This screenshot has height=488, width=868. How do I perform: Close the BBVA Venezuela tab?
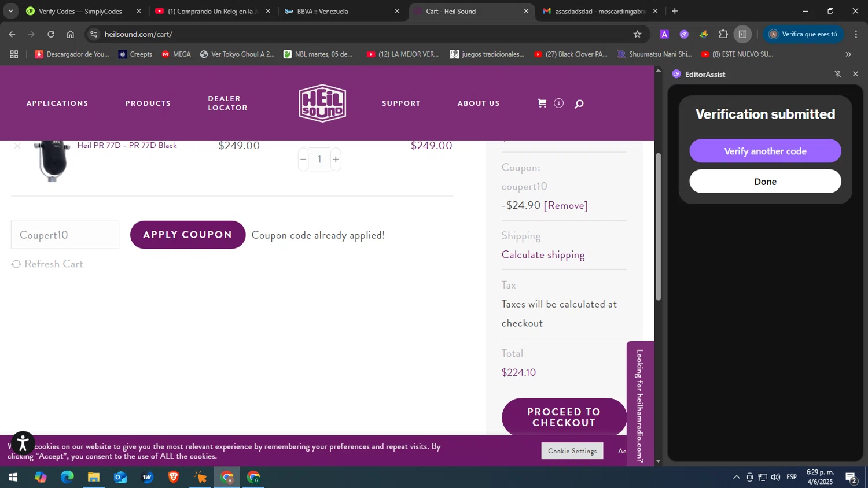coord(397,11)
